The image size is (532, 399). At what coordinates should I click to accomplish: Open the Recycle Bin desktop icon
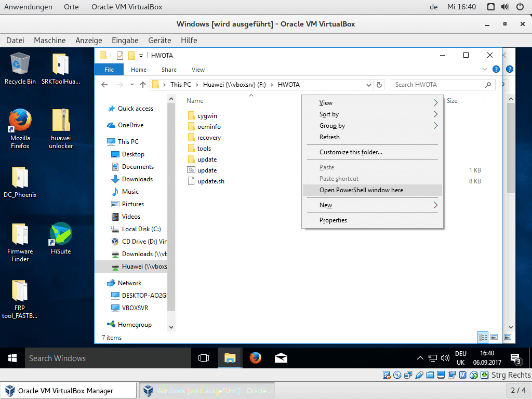[20, 69]
